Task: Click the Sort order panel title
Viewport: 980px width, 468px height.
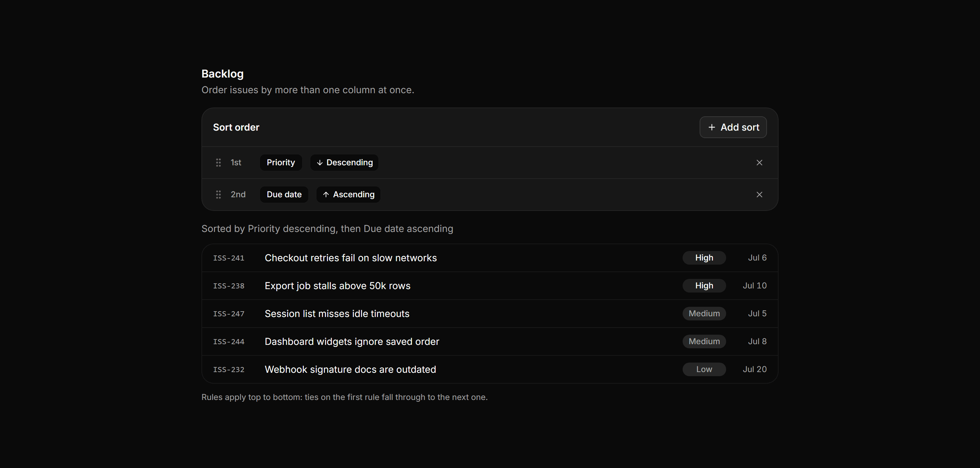Action: (x=236, y=127)
